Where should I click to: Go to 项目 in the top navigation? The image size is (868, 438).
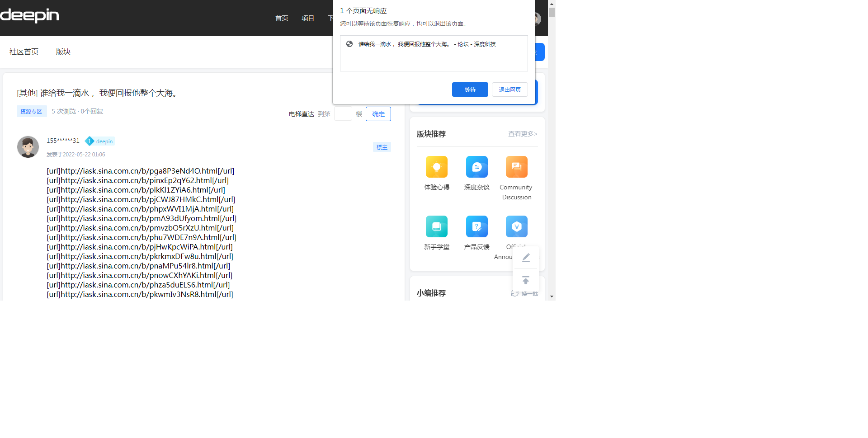[308, 18]
